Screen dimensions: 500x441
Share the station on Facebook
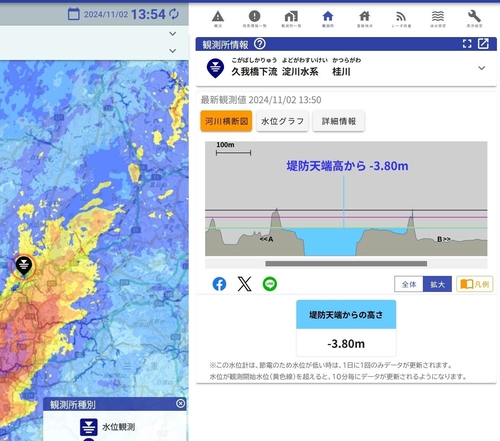[x=219, y=284]
